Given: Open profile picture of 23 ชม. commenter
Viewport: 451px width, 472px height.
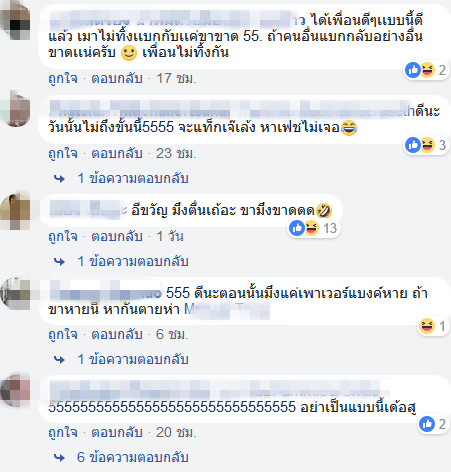Looking at the screenshot, I should pos(15,109).
